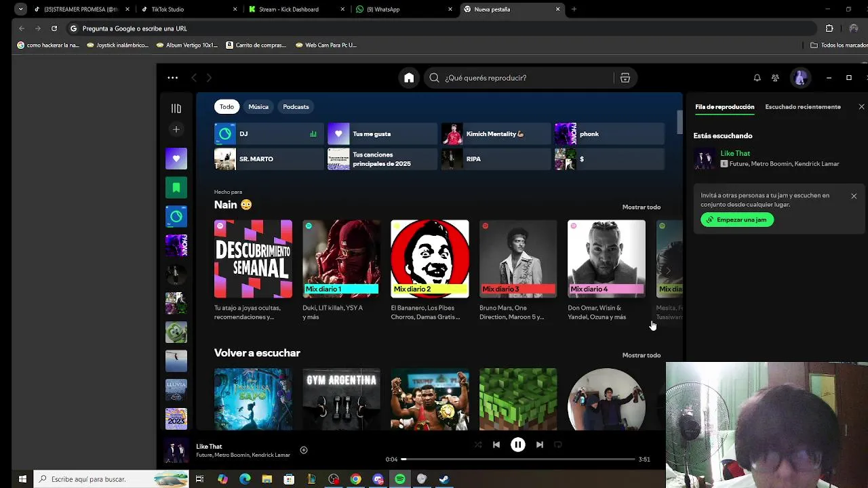Open the Descubrimiento Semanal card
This screenshot has width=868, height=488.
(x=253, y=270)
